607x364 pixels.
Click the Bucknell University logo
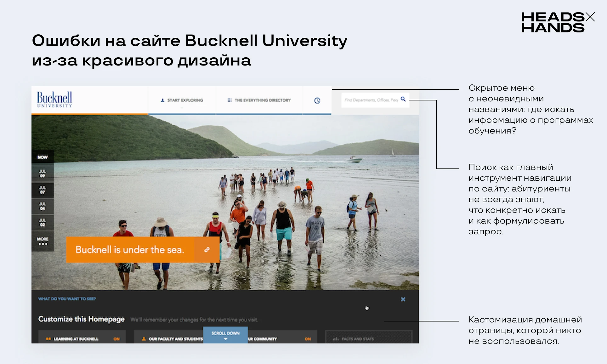54,100
